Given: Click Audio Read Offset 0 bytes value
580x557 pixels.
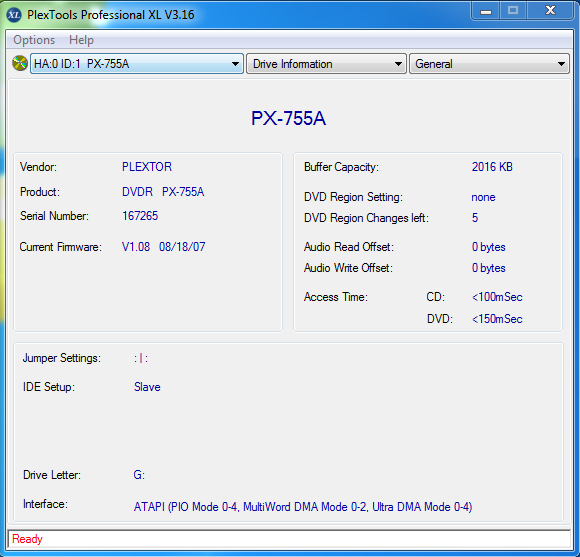Looking at the screenshot, I should (489, 247).
